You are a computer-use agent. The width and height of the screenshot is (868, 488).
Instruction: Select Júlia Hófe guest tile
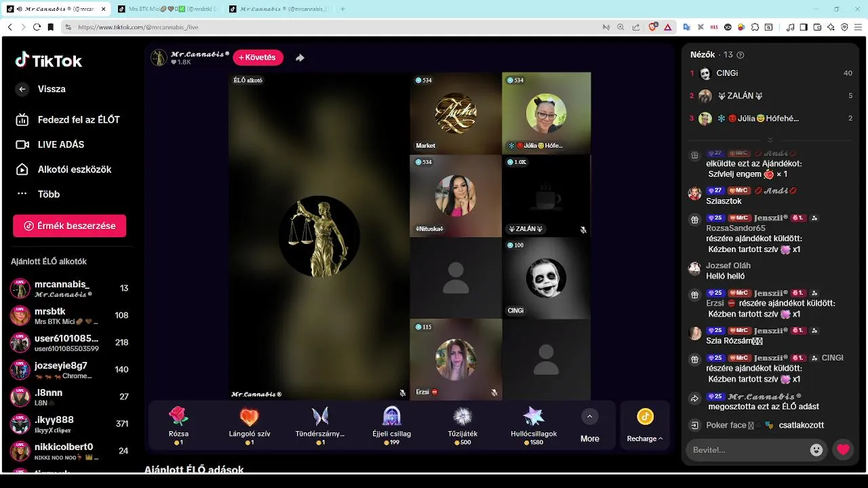[x=547, y=113]
